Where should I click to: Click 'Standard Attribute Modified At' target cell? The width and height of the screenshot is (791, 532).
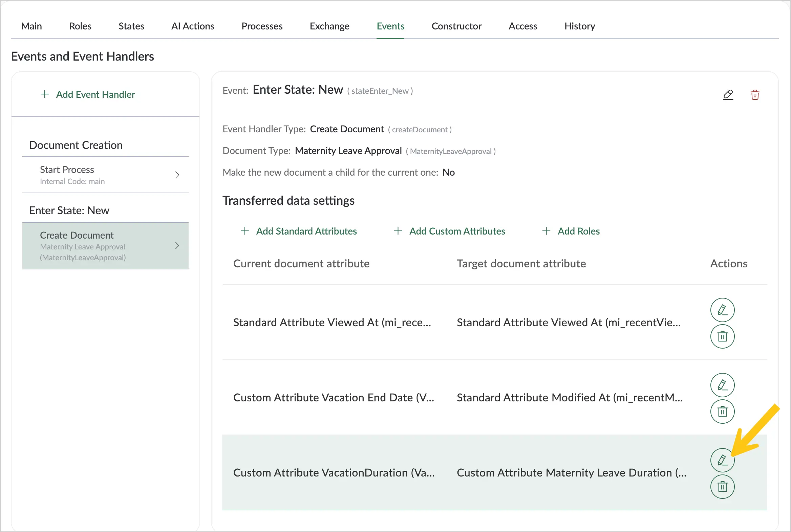pos(570,397)
